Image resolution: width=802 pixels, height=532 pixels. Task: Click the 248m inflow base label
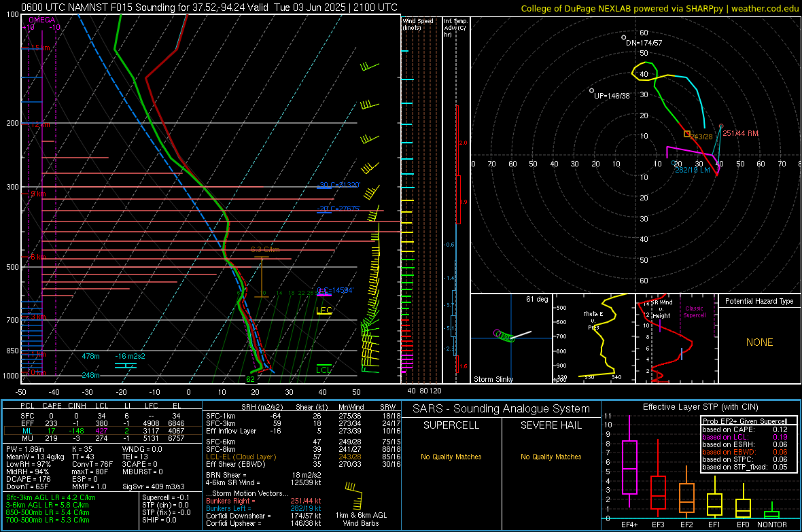point(90,375)
